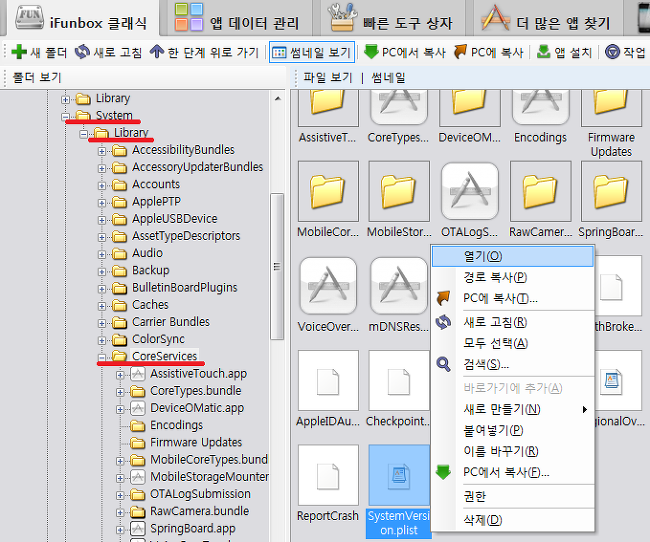Choose 삭제(D) delete menu item

click(x=513, y=520)
